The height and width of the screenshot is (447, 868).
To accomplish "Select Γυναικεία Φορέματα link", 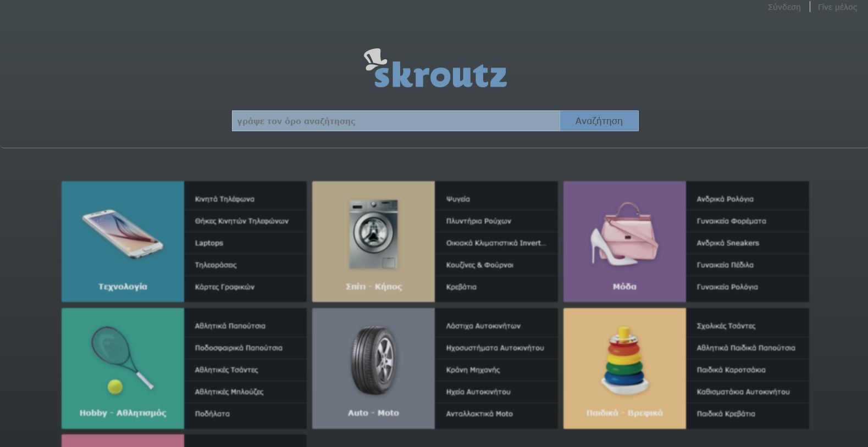I will [x=731, y=221].
